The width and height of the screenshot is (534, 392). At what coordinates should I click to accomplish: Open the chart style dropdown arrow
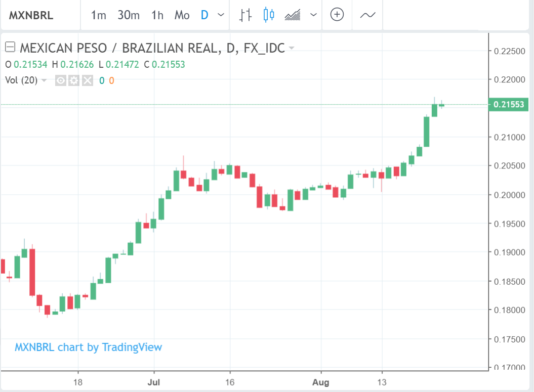(x=314, y=15)
